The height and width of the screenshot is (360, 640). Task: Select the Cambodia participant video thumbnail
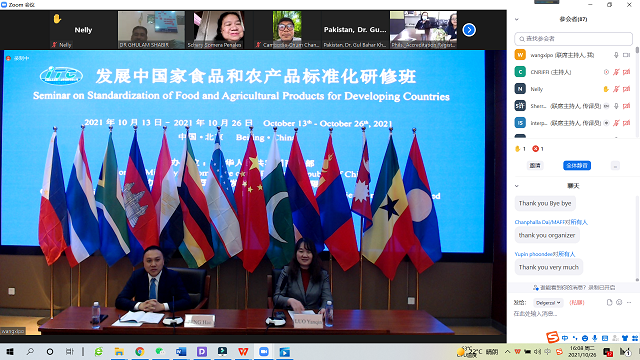(287, 30)
